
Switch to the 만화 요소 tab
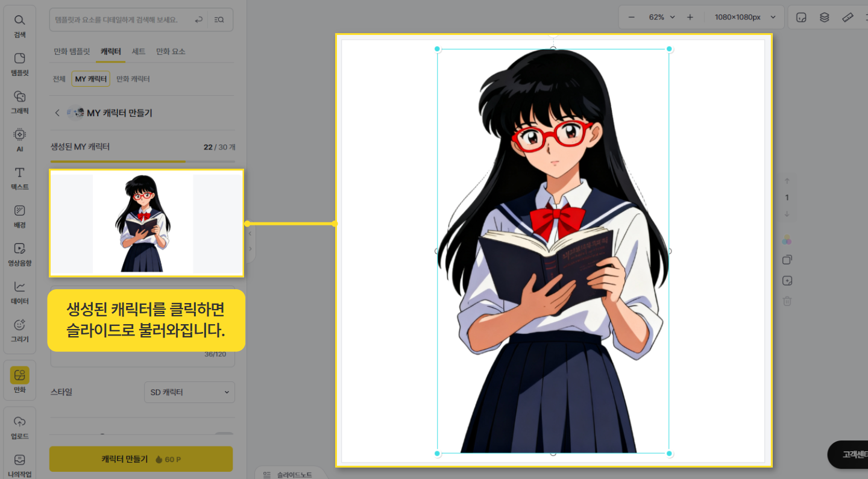tap(171, 51)
